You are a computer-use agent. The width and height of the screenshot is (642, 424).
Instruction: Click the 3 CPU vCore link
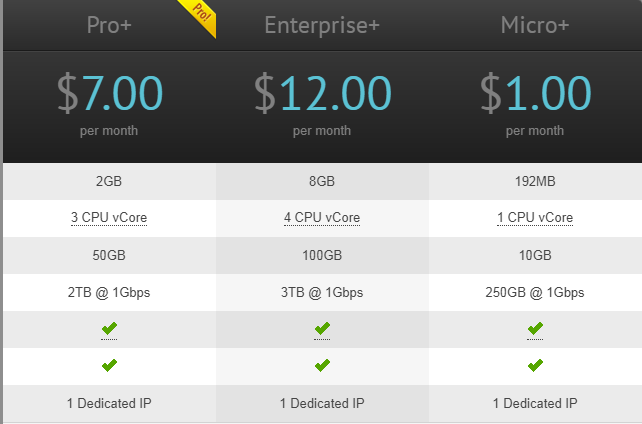click(x=109, y=218)
